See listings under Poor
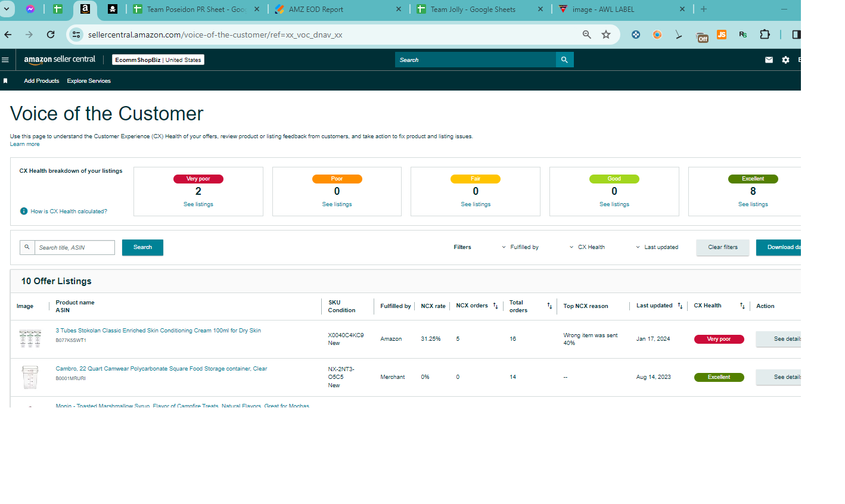 click(337, 204)
